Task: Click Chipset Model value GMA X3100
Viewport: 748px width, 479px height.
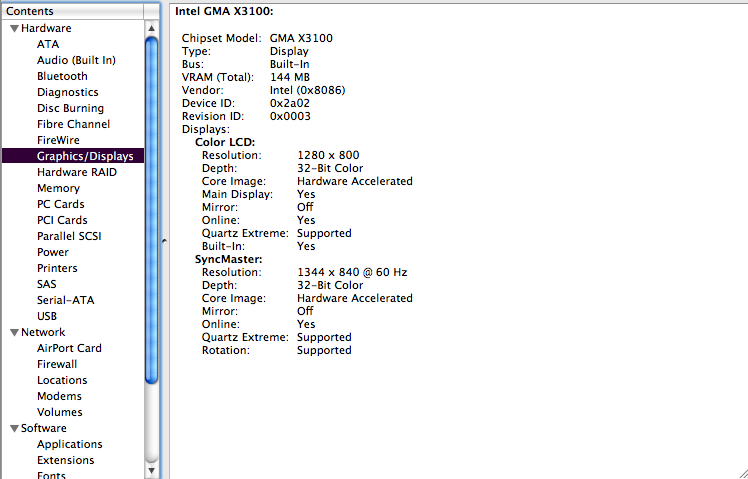Action: tap(301, 38)
